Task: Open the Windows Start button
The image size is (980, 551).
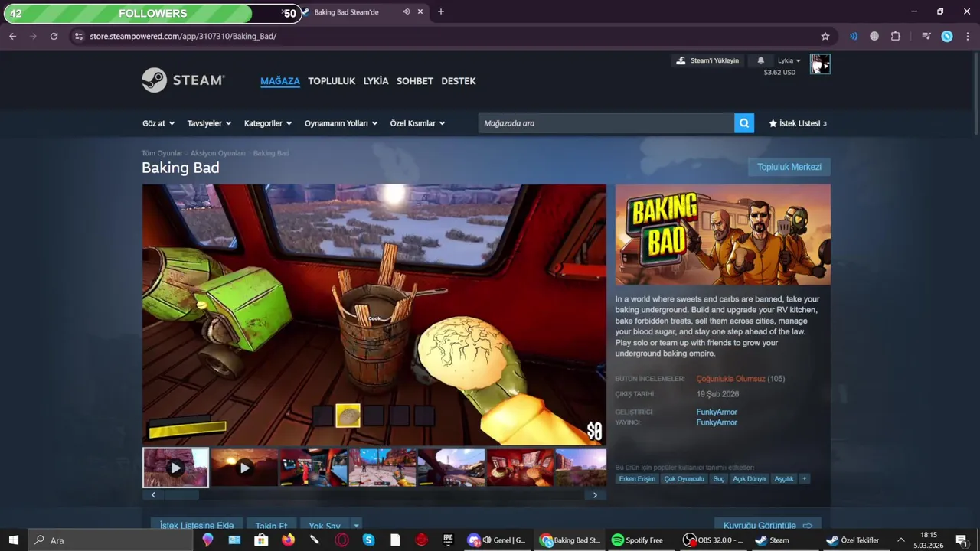Action: pyautogui.click(x=14, y=540)
